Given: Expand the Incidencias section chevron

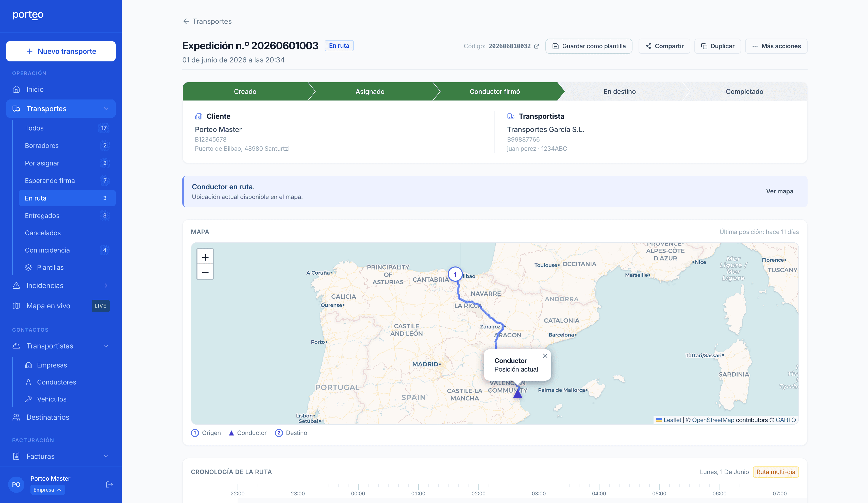Looking at the screenshot, I should pyautogui.click(x=106, y=286).
